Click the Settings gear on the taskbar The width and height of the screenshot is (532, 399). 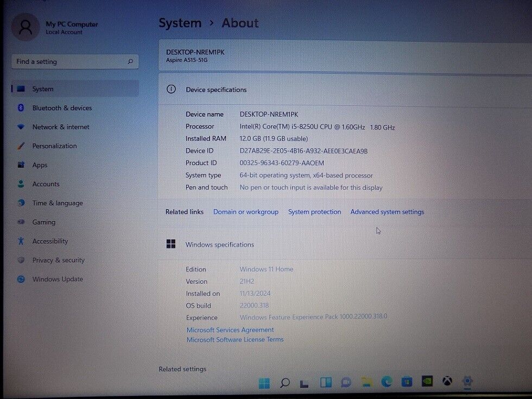click(x=467, y=381)
